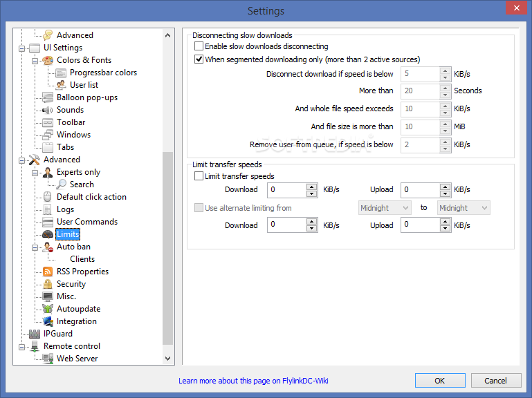This screenshot has height=398, width=532.
Task: Click the Experts only person icon
Action: pyautogui.click(x=48, y=172)
